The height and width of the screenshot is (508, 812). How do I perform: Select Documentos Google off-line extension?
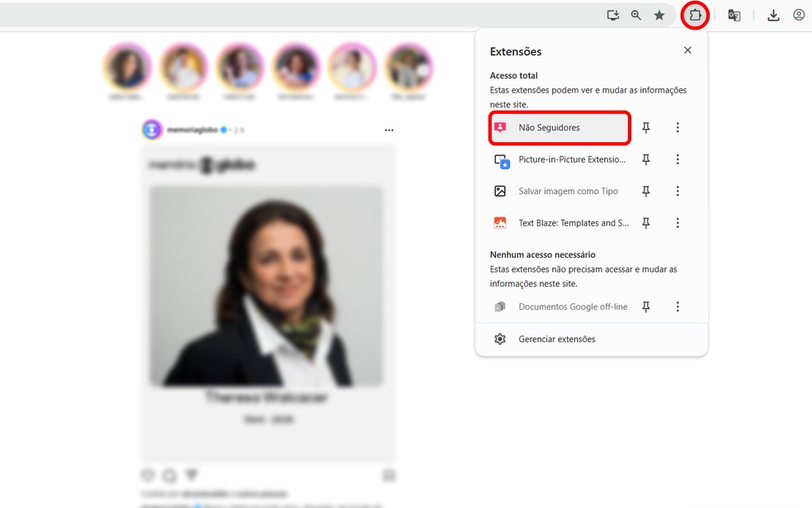[x=559, y=307]
